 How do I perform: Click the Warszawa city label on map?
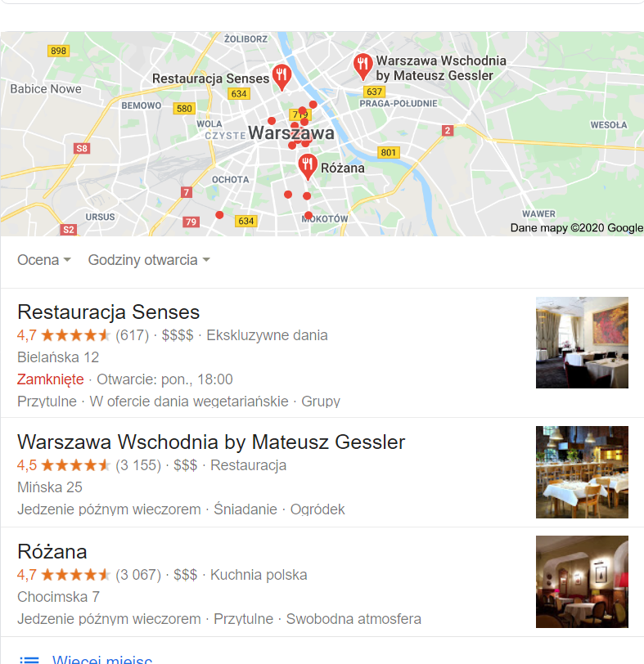click(291, 133)
